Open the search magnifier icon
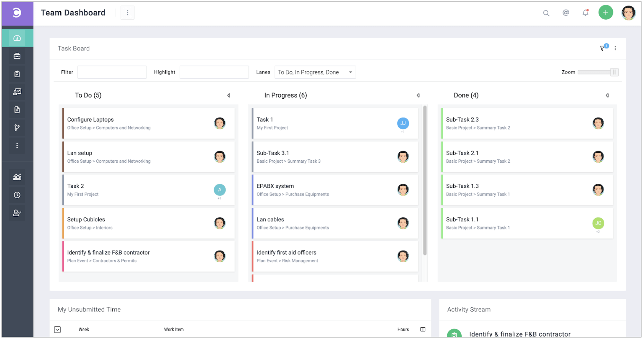644x340 pixels. coord(546,13)
